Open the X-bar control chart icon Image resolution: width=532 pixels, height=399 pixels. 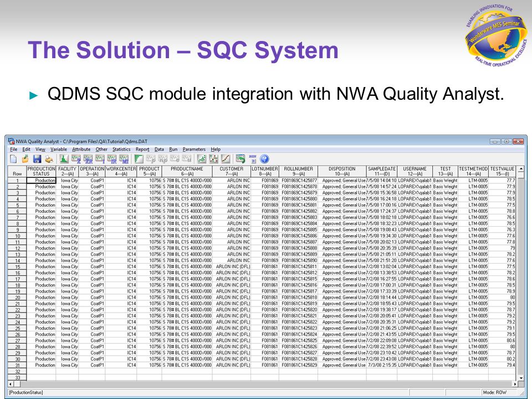[76, 159]
